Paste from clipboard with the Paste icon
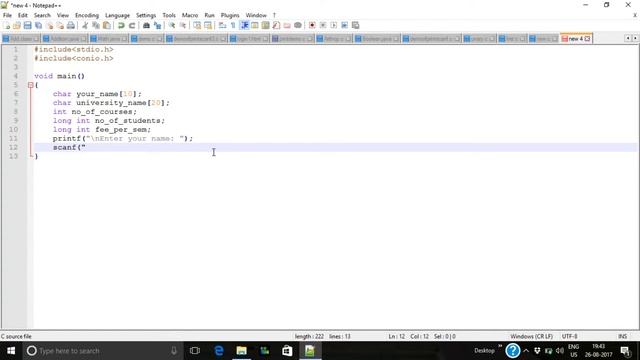640x360 pixels. [x=107, y=25]
